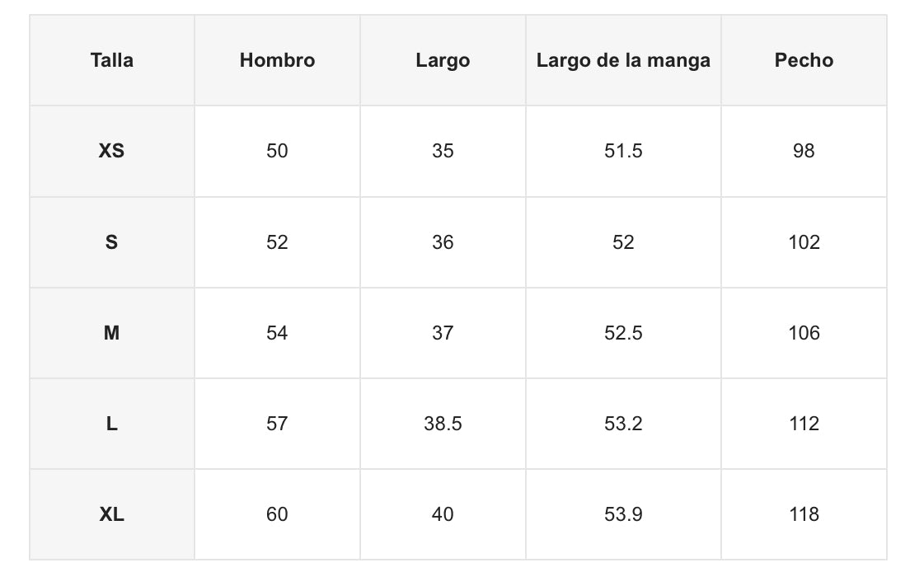924x572 pixels.
Task: Click the XL size row label
Action: [x=112, y=514]
